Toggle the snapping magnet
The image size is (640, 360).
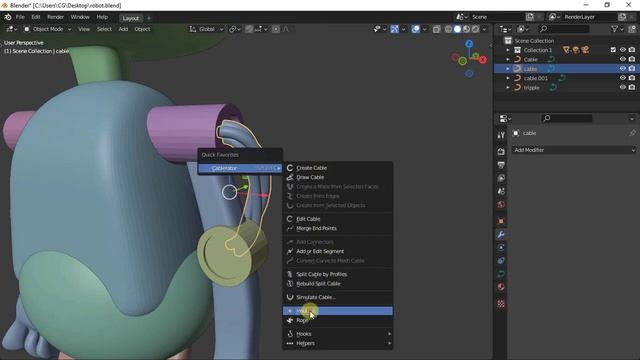click(x=249, y=29)
